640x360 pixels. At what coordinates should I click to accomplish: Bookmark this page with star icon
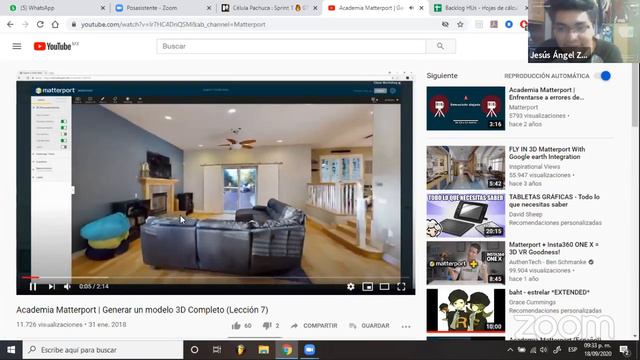point(460,24)
